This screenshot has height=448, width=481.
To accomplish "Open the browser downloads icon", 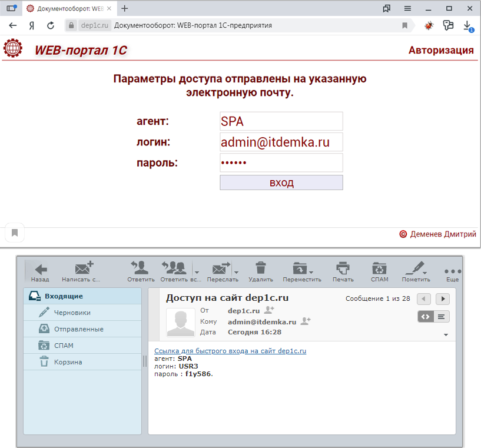I will pyautogui.click(x=468, y=26).
